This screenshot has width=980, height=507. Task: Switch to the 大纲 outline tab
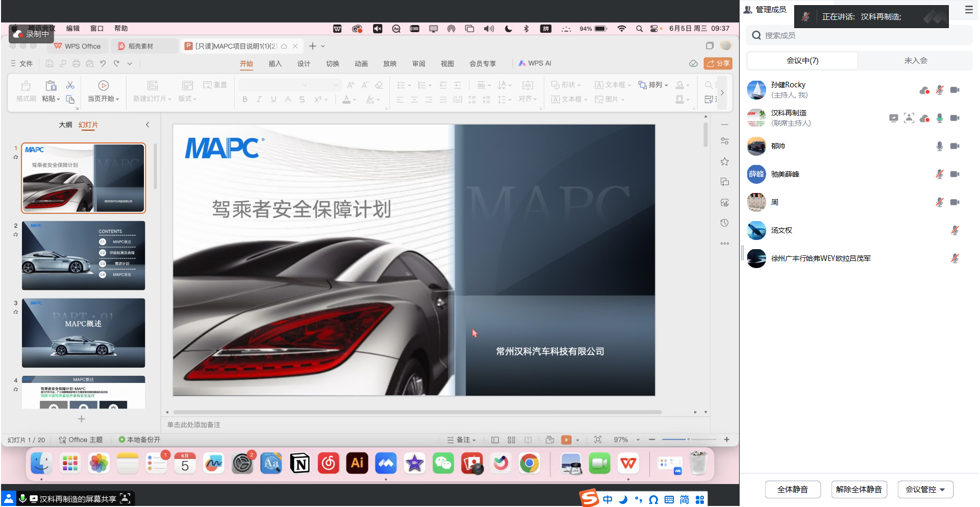65,125
